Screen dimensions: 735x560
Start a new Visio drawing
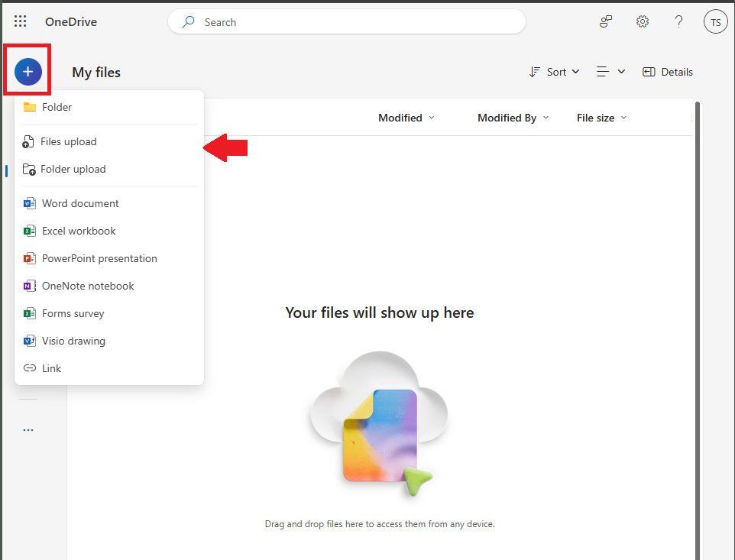coord(73,340)
